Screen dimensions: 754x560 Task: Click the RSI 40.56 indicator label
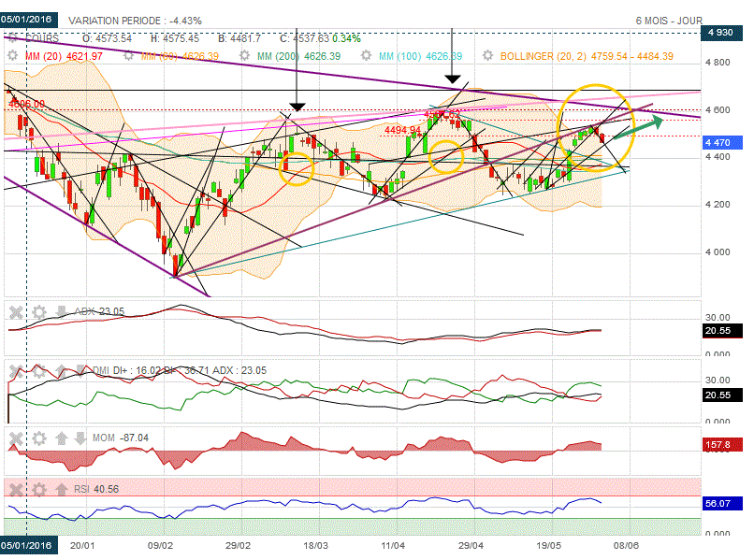96,489
